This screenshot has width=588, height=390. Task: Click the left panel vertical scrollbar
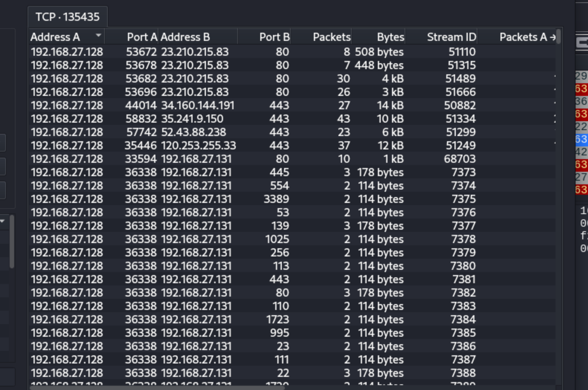pos(11,241)
